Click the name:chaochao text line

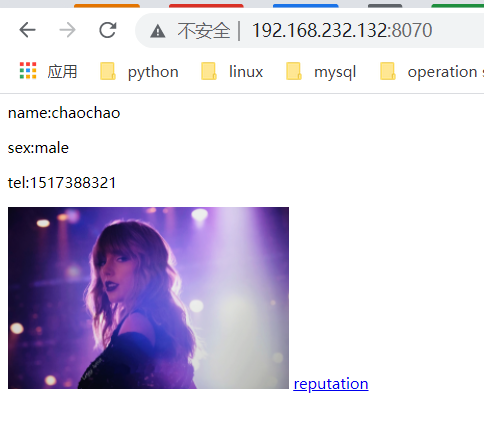64,113
